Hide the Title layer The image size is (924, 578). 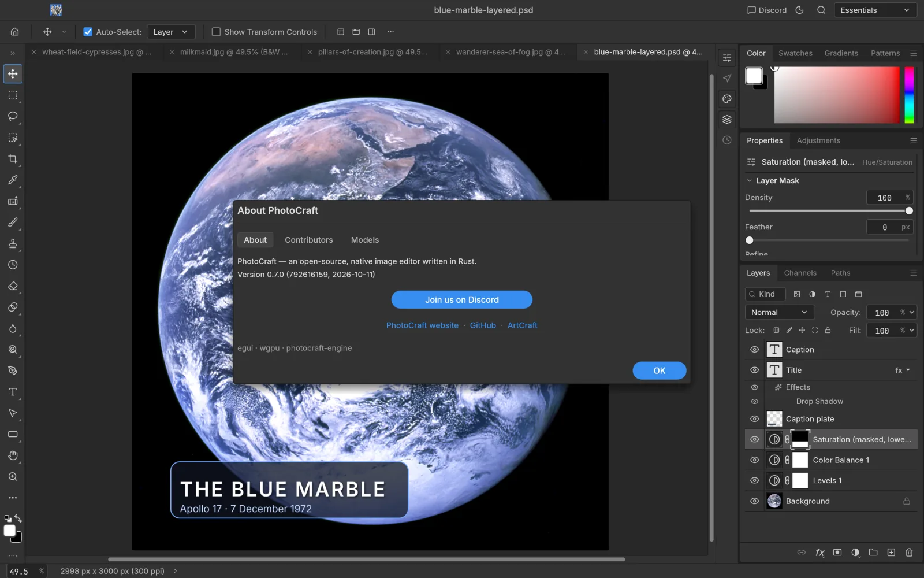(x=754, y=370)
